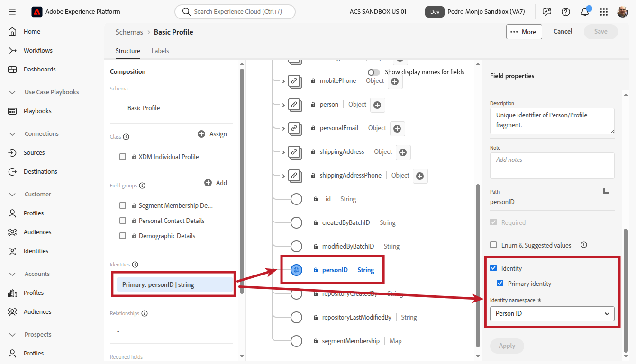Screen dimensions: 636x364
Task: Click the Add notes text field
Action: [x=552, y=165]
